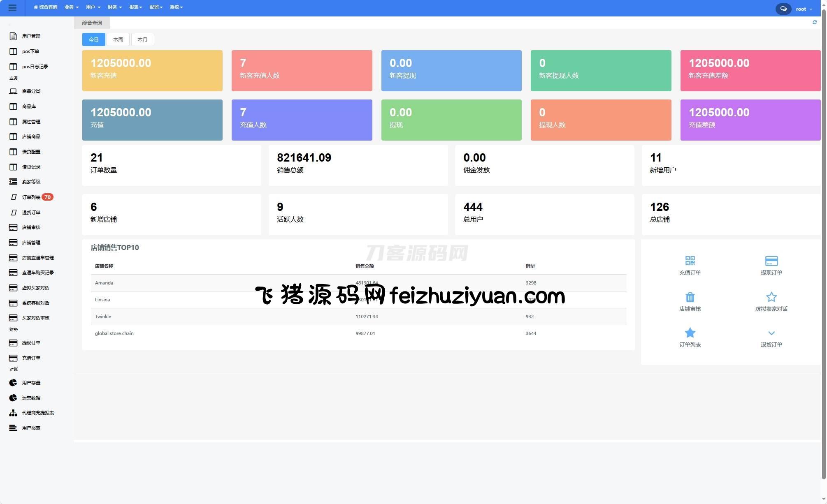Viewport: 827px width, 504px height.
Task: Click the chat message icon
Action: point(783,9)
